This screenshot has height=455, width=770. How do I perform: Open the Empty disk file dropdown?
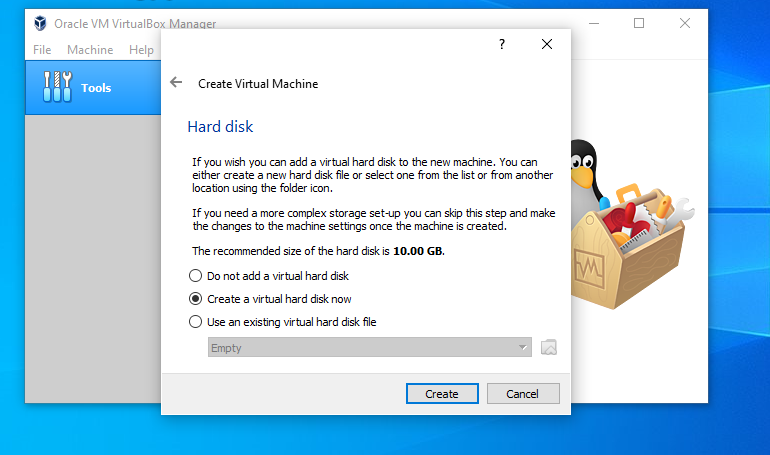pos(370,348)
